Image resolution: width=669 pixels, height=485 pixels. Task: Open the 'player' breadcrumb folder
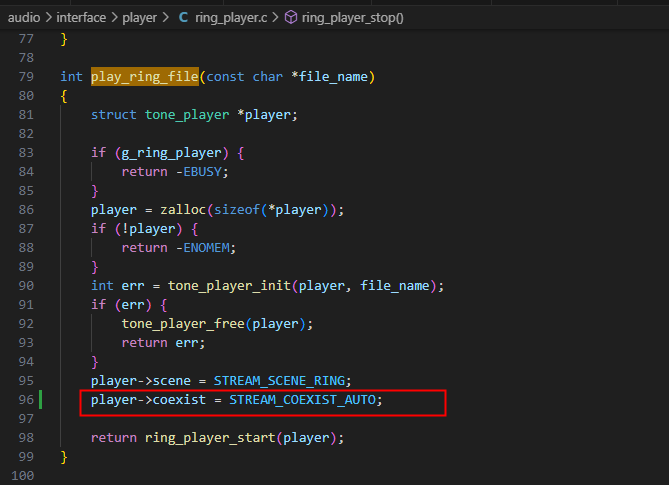pyautogui.click(x=140, y=17)
